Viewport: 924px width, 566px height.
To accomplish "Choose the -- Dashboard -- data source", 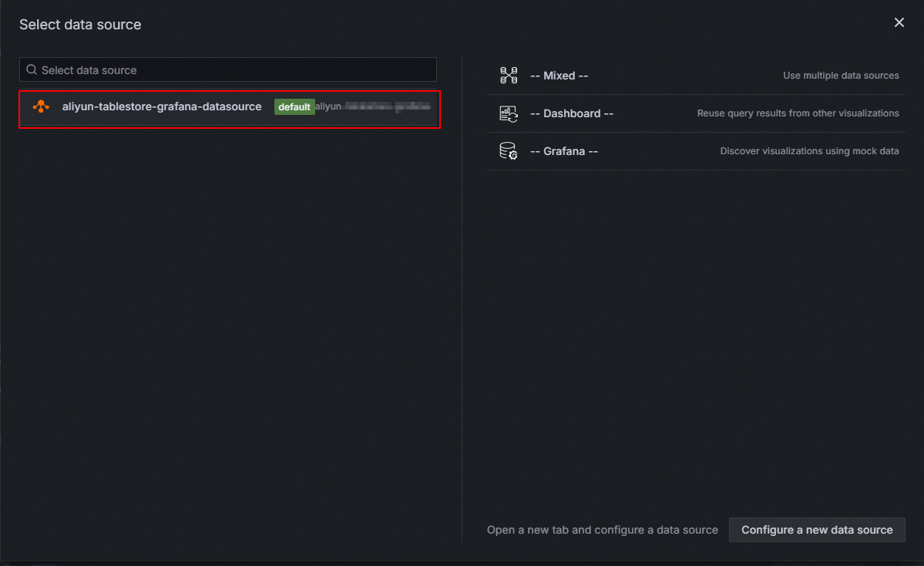I will click(696, 113).
